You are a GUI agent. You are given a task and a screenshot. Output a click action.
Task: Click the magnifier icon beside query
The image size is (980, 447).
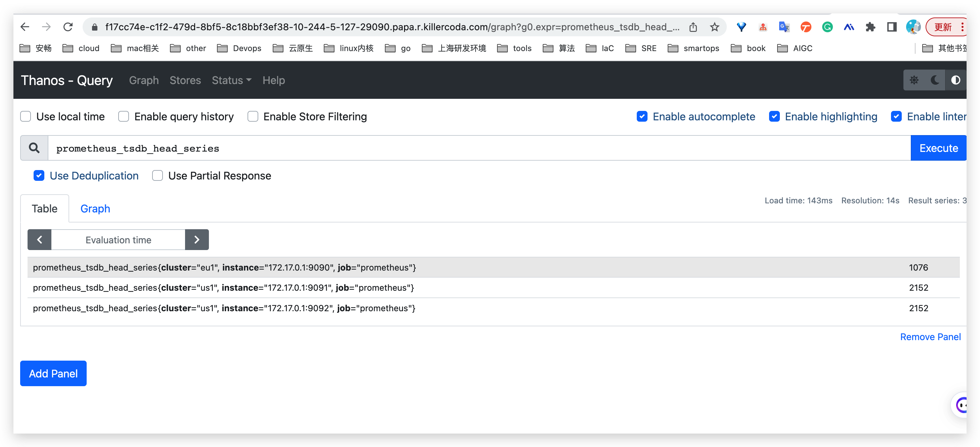pos(34,148)
